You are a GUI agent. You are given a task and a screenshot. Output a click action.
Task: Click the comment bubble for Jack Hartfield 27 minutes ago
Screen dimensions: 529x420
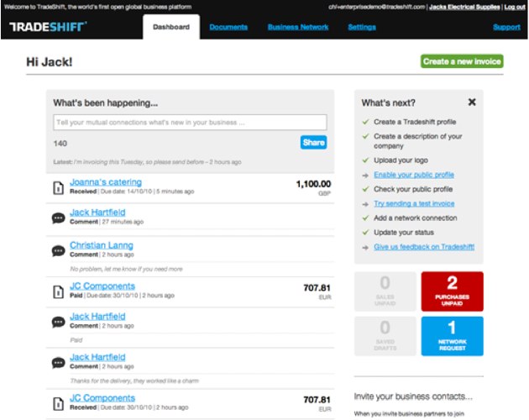pyautogui.click(x=59, y=218)
